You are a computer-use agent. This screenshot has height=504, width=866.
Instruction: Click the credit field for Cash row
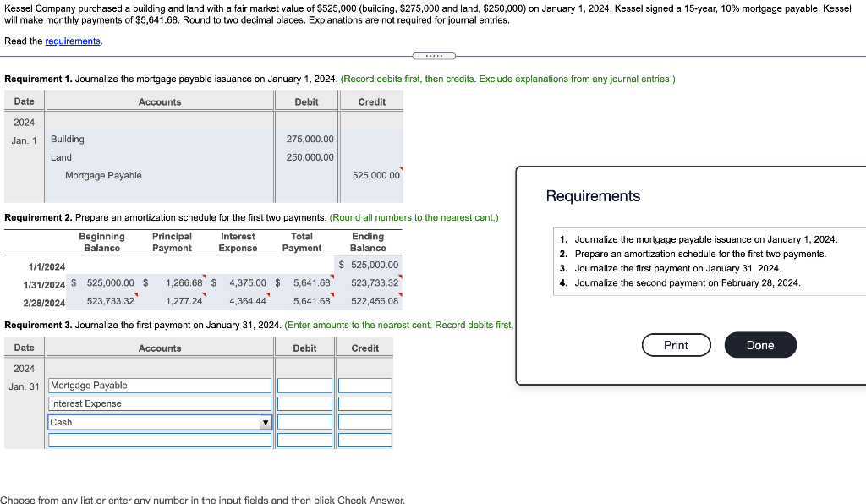[365, 422]
